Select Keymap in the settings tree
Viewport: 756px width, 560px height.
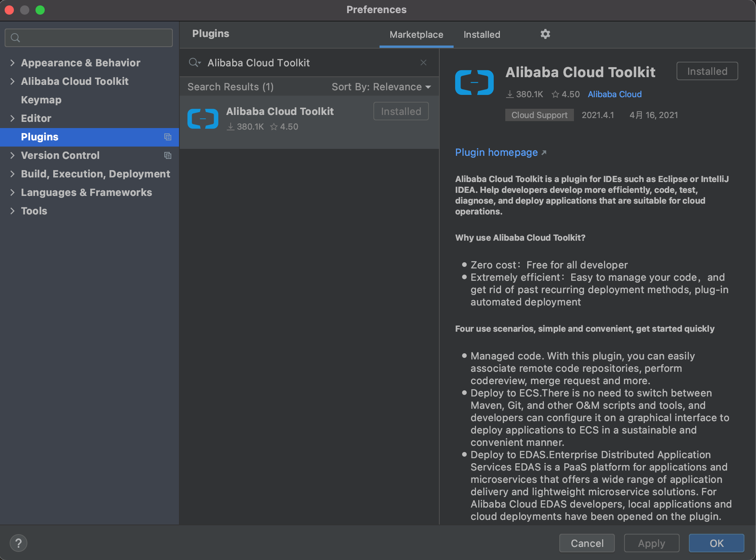(41, 100)
